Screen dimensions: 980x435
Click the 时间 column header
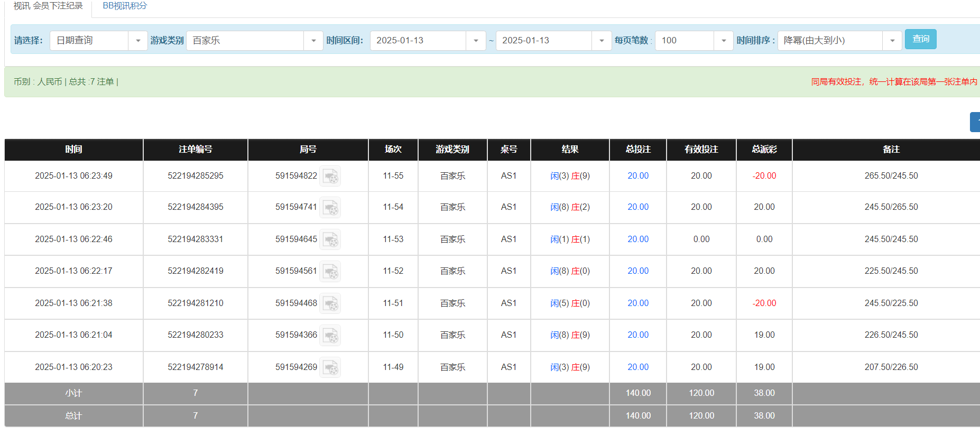point(73,150)
